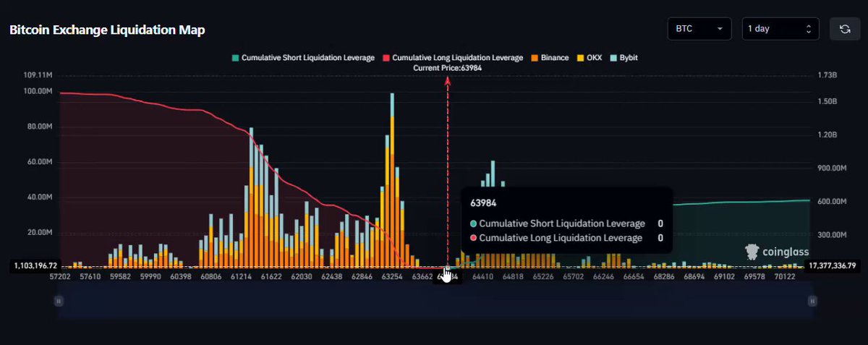Click tooltip row Cumulative Short Liquidation Leverage
The height and width of the screenshot is (345, 868).
[566, 223]
